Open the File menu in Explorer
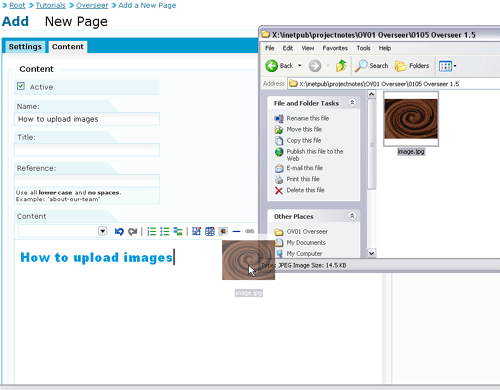 [x=269, y=48]
